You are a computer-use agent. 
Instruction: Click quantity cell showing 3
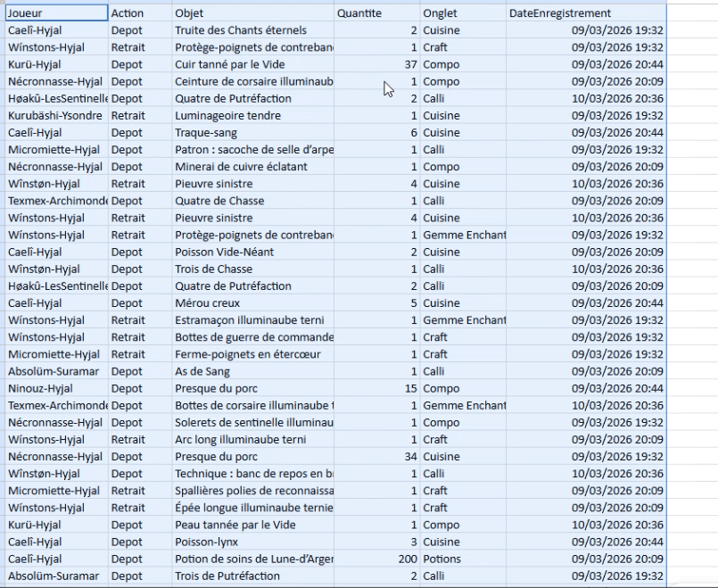[377, 542]
